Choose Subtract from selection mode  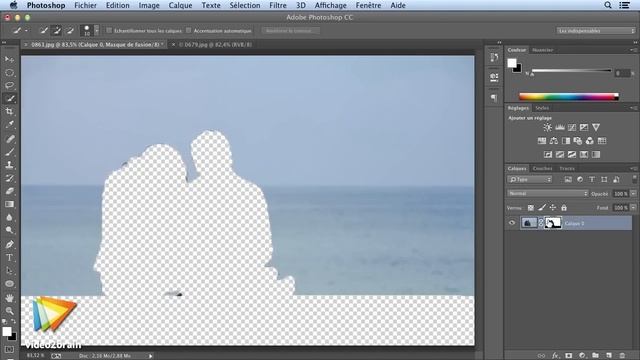tap(70, 30)
